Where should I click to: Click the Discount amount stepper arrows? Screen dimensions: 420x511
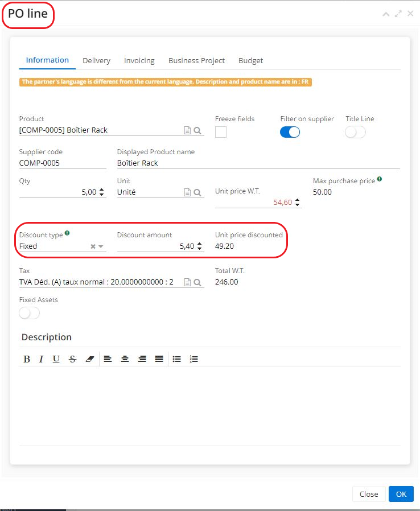199,246
